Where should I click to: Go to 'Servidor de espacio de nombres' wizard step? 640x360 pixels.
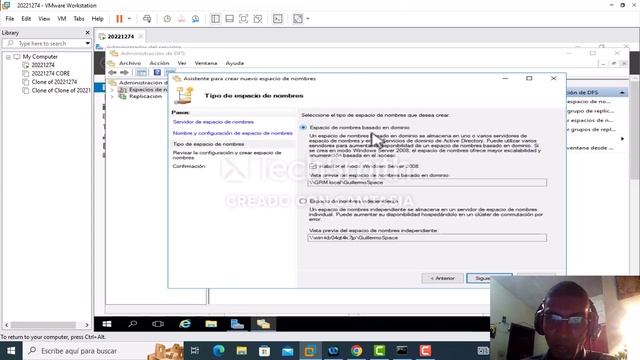pyautogui.click(x=213, y=122)
